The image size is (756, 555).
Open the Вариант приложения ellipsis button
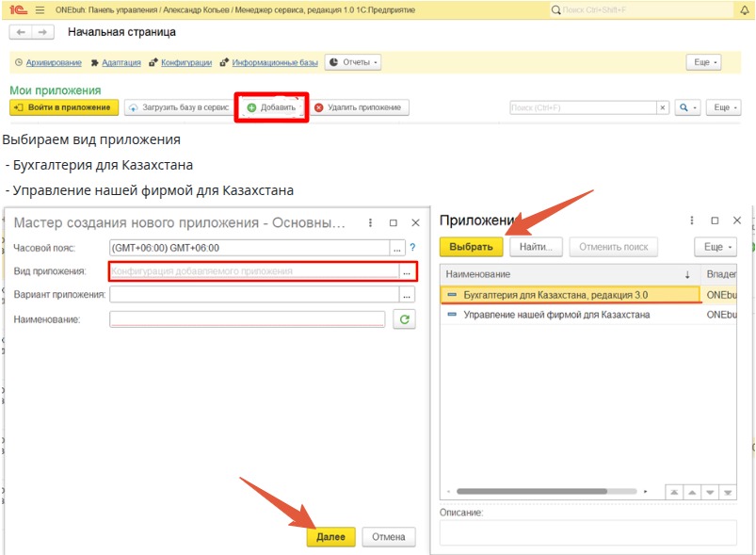[x=407, y=294]
